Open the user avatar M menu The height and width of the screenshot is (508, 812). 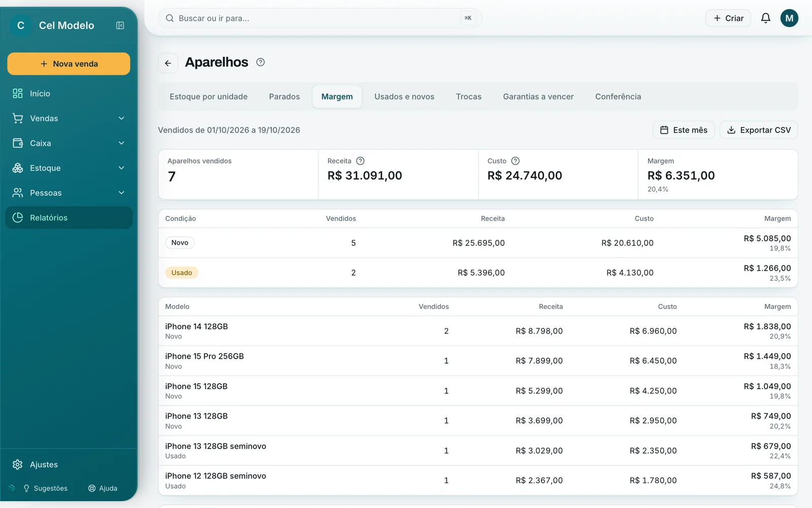coord(789,18)
